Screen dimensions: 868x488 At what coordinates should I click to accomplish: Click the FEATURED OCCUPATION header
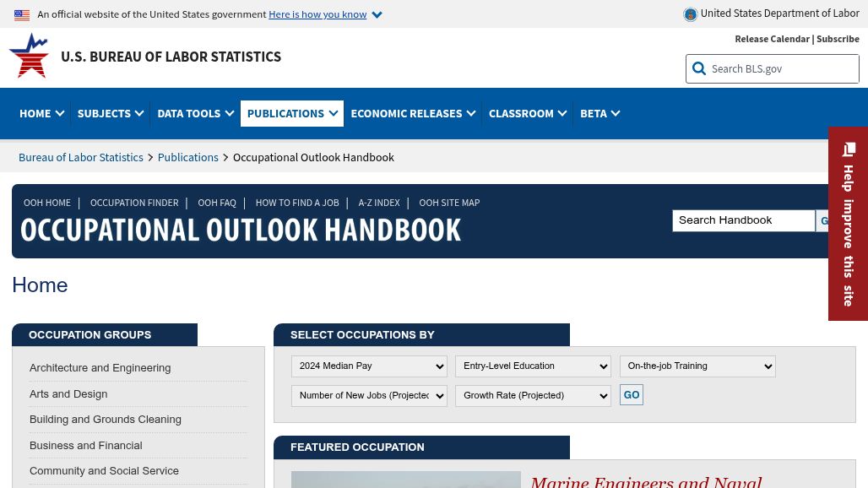(x=422, y=447)
